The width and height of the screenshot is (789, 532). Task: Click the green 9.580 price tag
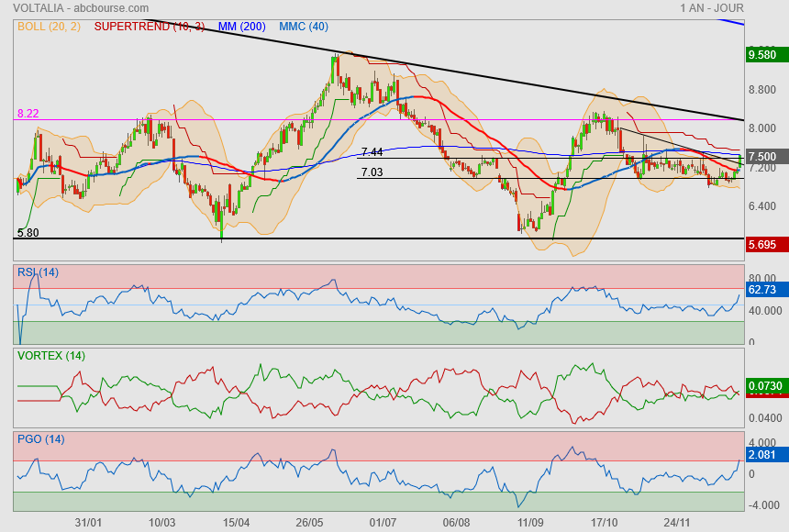762,56
